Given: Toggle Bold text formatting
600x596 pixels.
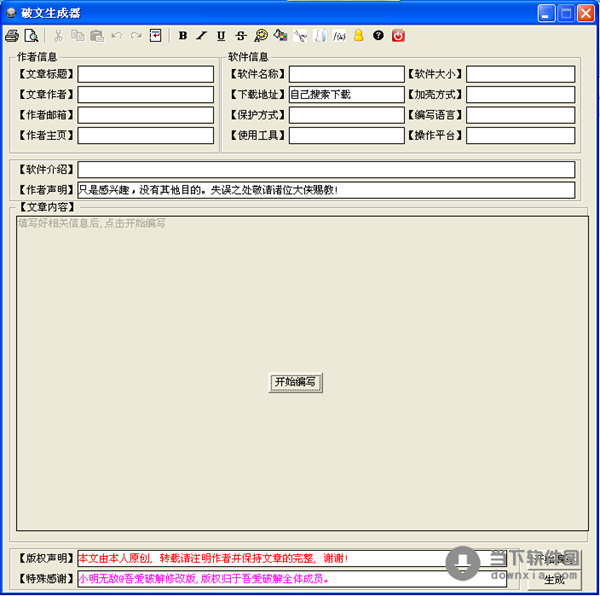Looking at the screenshot, I should click(x=183, y=36).
